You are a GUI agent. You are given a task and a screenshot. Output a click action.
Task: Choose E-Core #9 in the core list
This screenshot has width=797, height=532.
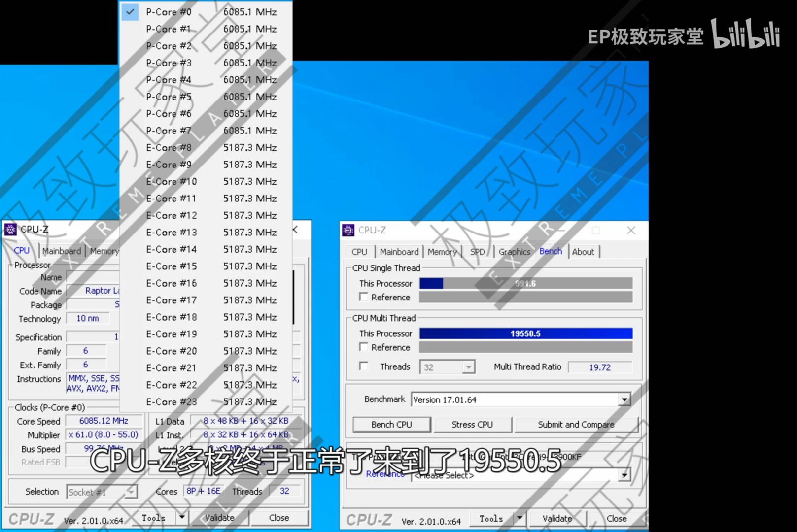(206, 165)
